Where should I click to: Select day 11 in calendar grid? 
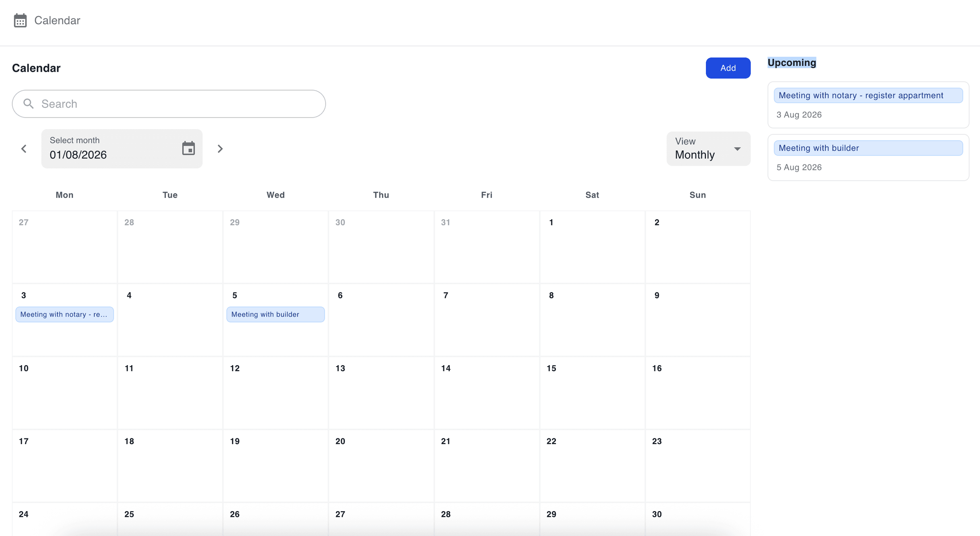[x=170, y=393]
